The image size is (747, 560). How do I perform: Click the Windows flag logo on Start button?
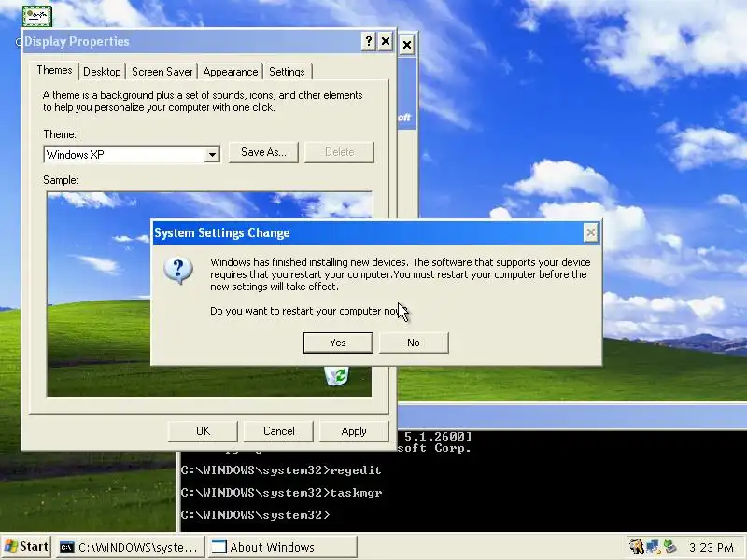coord(10,547)
